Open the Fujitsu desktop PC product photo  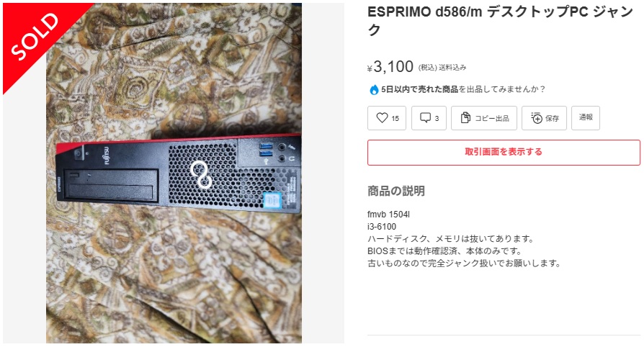coord(174,173)
